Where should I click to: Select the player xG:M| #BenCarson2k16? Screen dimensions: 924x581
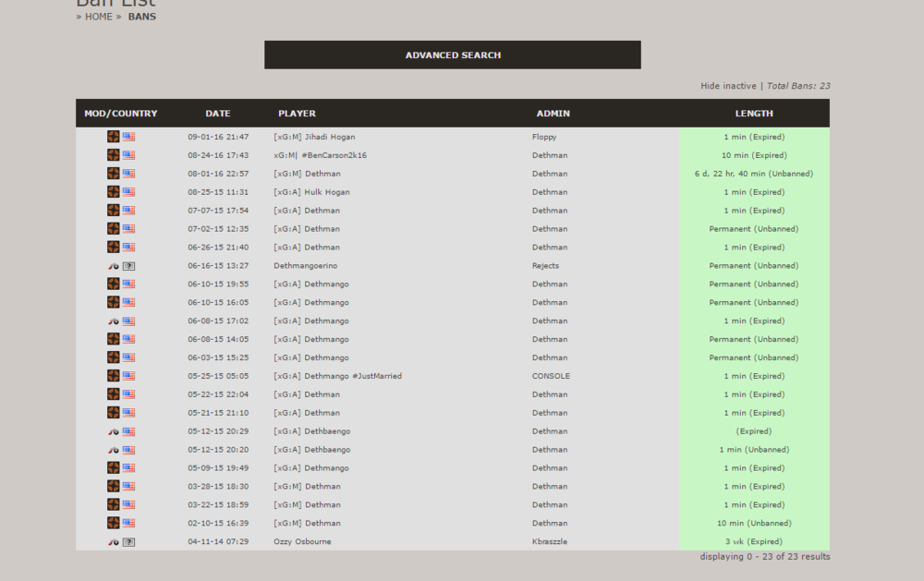coord(320,155)
